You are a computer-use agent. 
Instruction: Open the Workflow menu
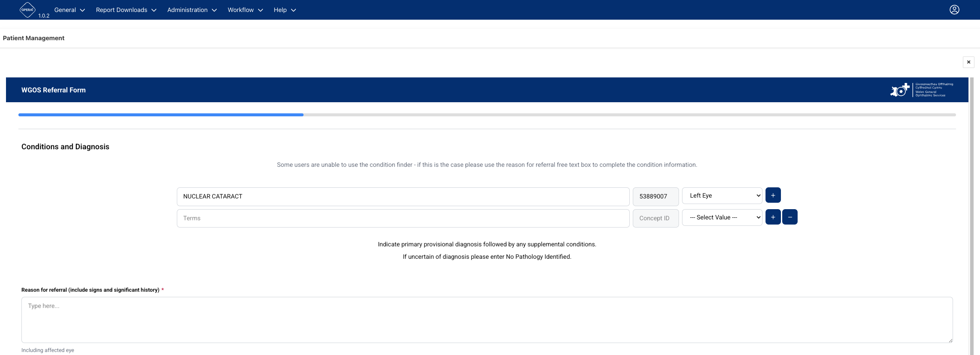point(245,10)
